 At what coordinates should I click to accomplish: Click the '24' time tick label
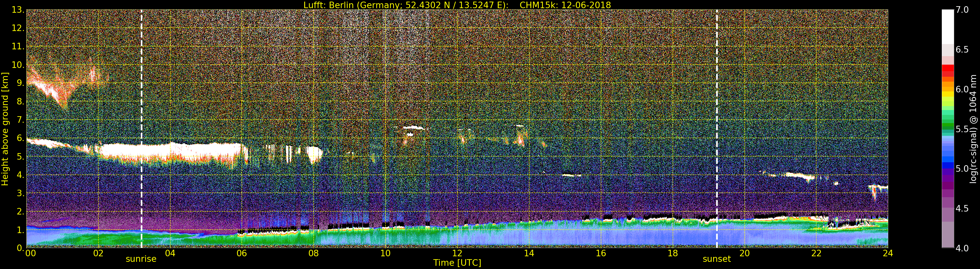coord(888,253)
